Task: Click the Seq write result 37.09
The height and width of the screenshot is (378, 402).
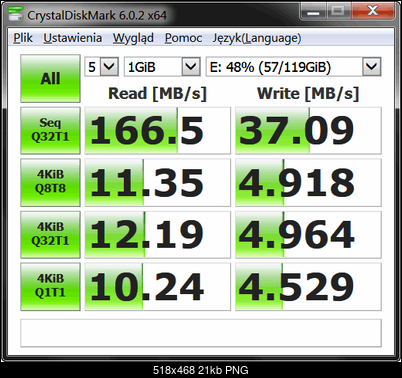Action: coord(308,130)
